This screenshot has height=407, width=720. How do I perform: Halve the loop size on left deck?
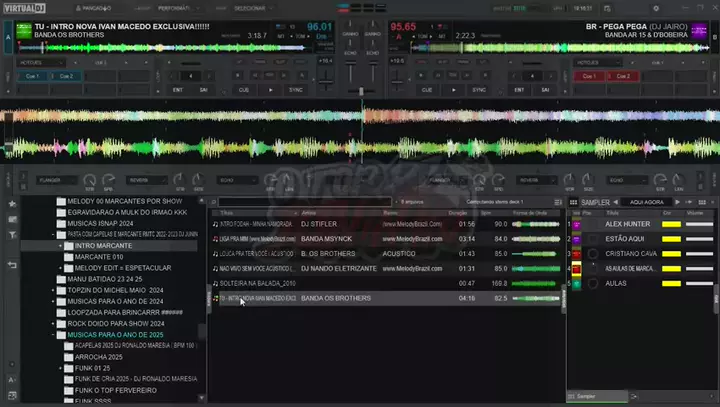(172, 76)
